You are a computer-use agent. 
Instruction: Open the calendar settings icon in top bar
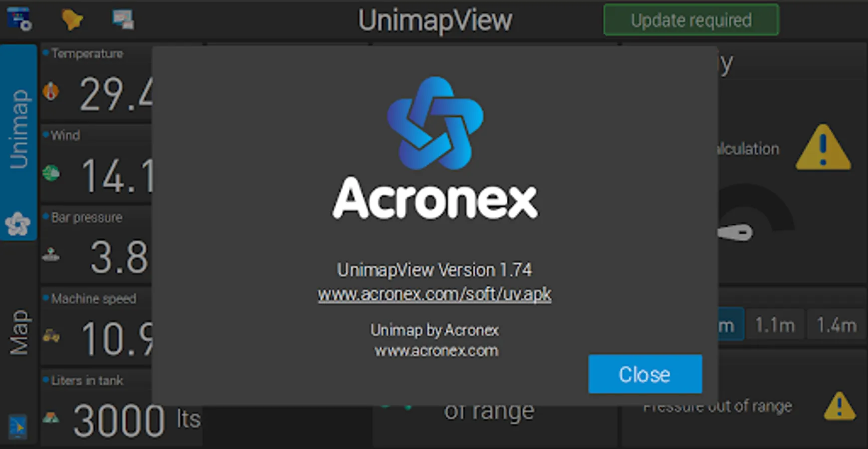pyautogui.click(x=20, y=19)
